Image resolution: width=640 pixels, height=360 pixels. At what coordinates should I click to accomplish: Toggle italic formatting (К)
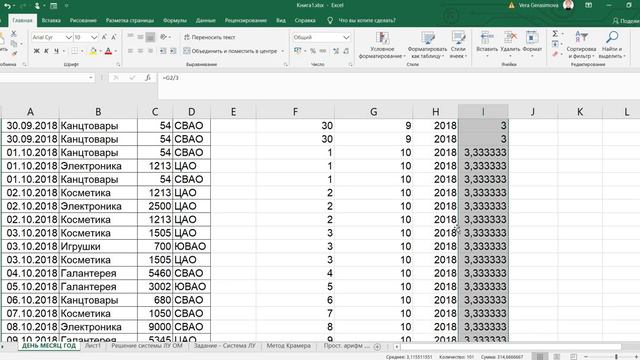46,51
